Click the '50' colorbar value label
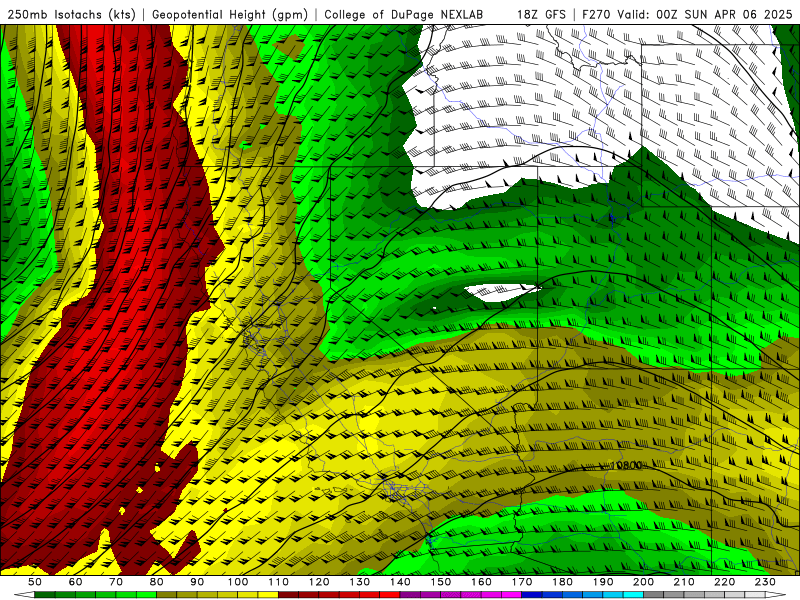This screenshot has width=800, height=600. click(35, 582)
